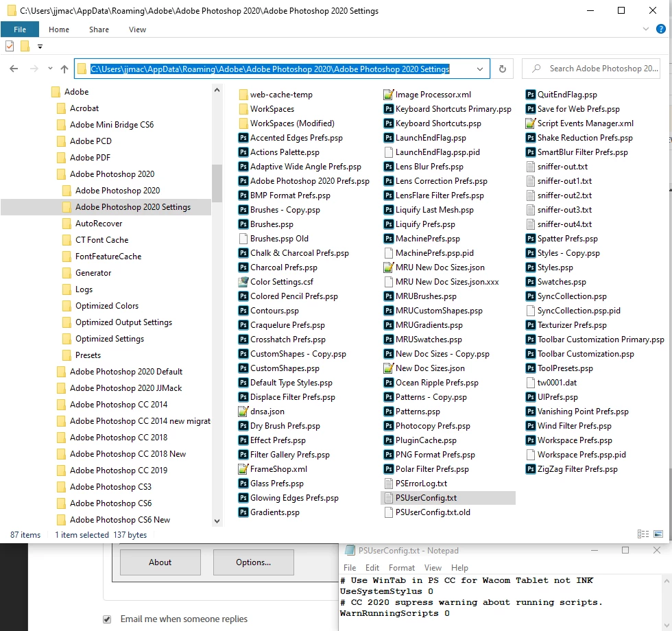Select the Adobe root folder in tree
Viewport: 672px width, 631px height.
(76, 92)
